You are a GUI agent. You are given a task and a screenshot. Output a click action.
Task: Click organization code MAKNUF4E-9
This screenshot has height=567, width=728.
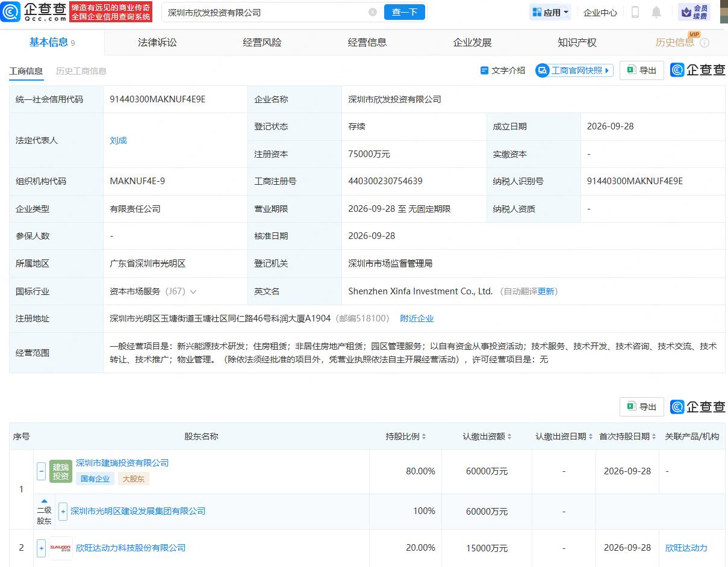[137, 181]
